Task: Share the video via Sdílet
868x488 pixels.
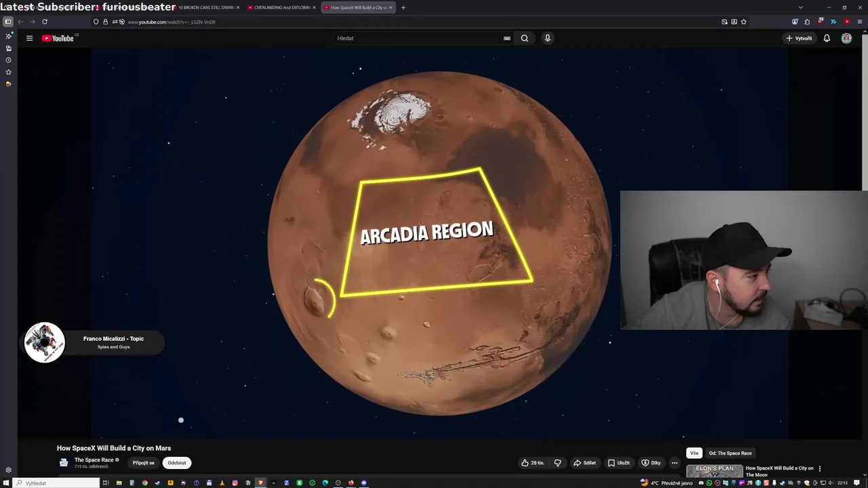Action: (584, 463)
